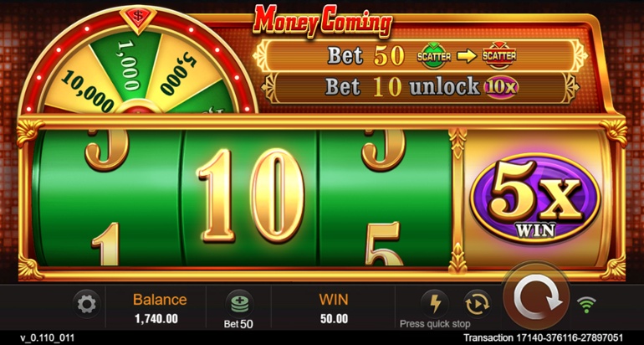Click the red SCATTER badge icon
Screen dimensions: 644x345
[x=499, y=55]
